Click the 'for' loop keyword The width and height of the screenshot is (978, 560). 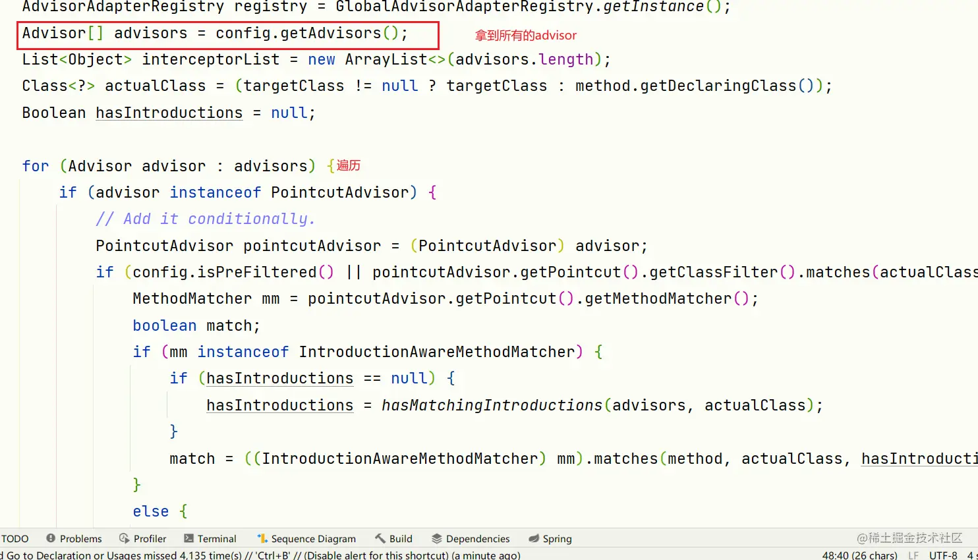click(x=36, y=166)
